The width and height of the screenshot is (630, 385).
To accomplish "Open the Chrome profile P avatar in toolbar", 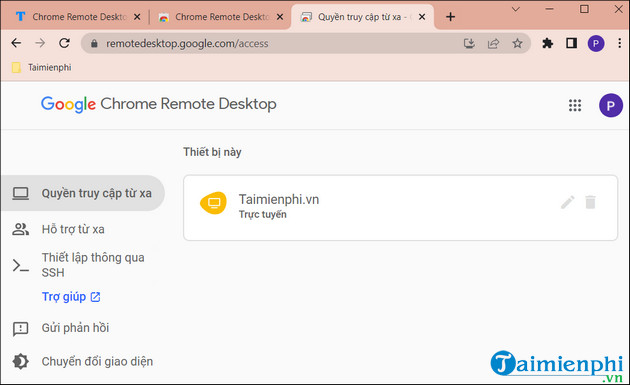I will (596, 43).
